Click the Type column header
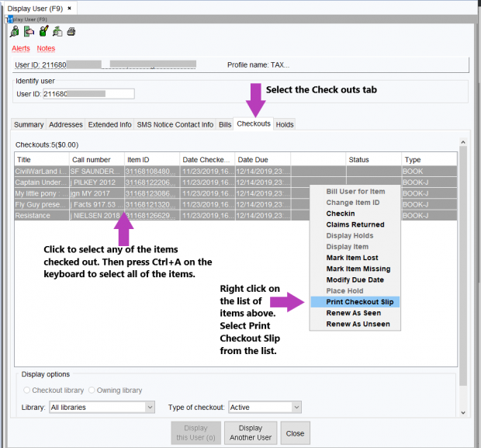This screenshot has height=448, width=481. [x=430, y=160]
